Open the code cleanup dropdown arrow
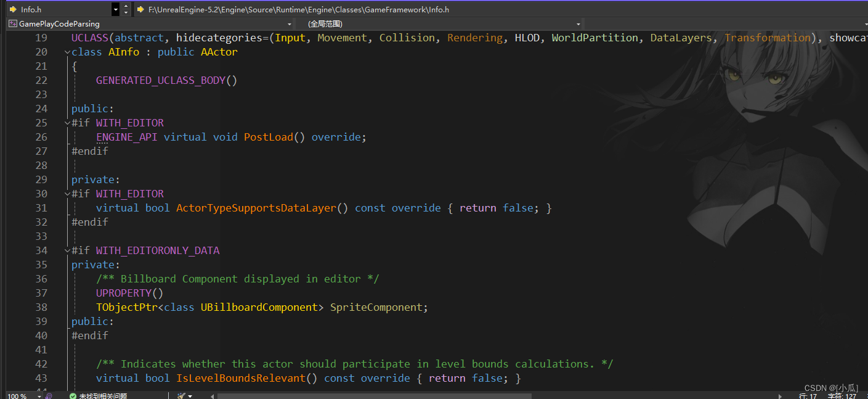 pyautogui.click(x=190, y=396)
